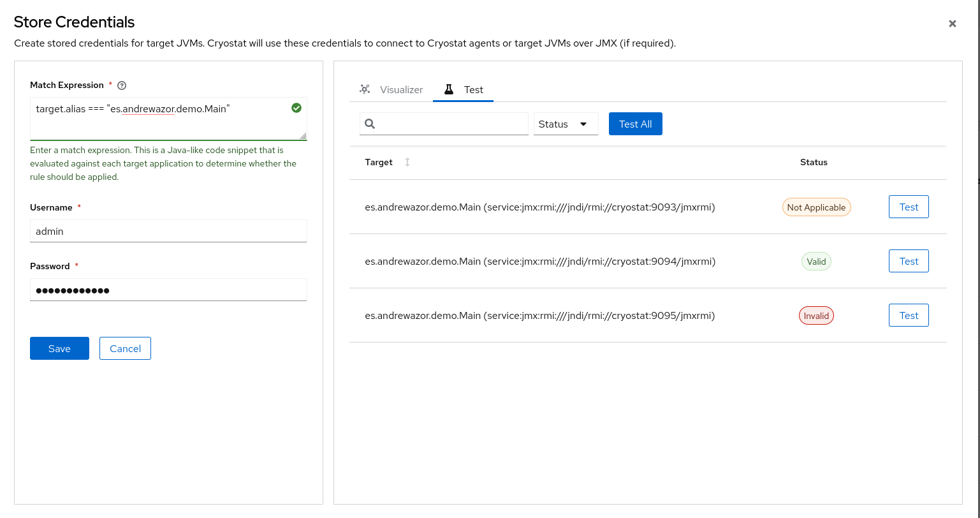This screenshot has width=980, height=518.
Task: Save the stored credentials
Action: point(59,348)
